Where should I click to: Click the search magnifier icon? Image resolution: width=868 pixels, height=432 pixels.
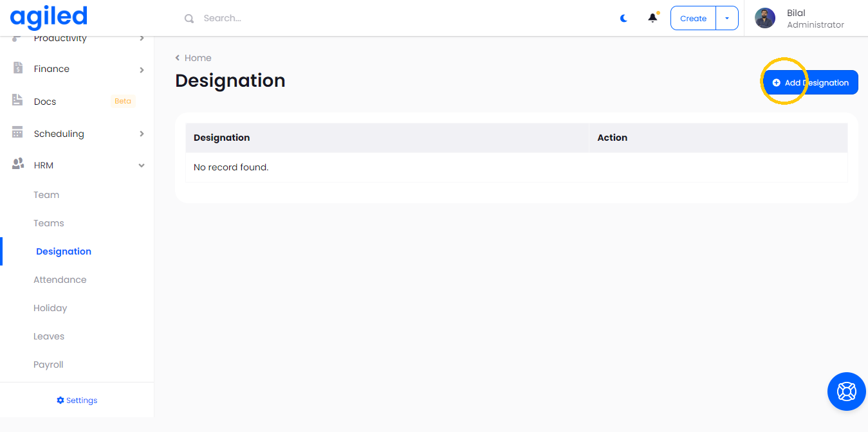189,19
